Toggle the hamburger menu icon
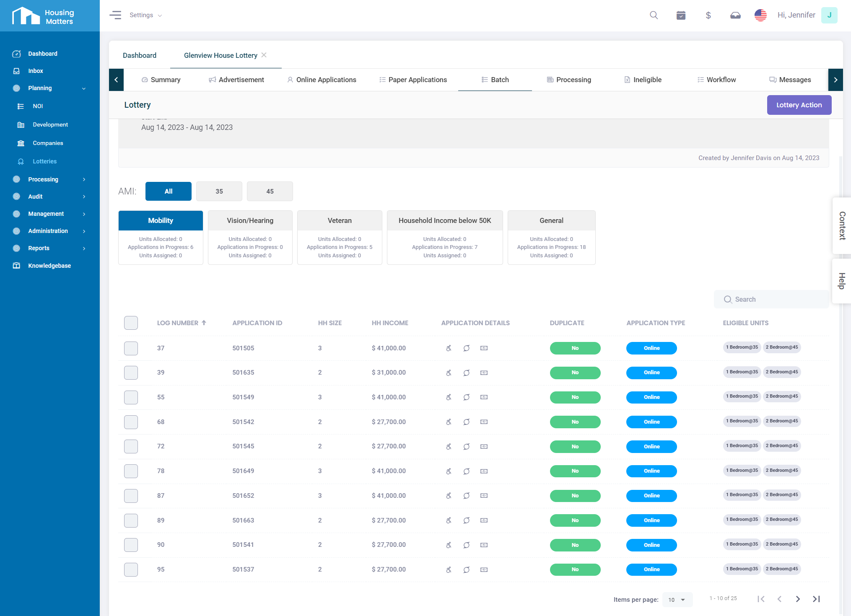This screenshot has height=616, width=851. pos(115,16)
